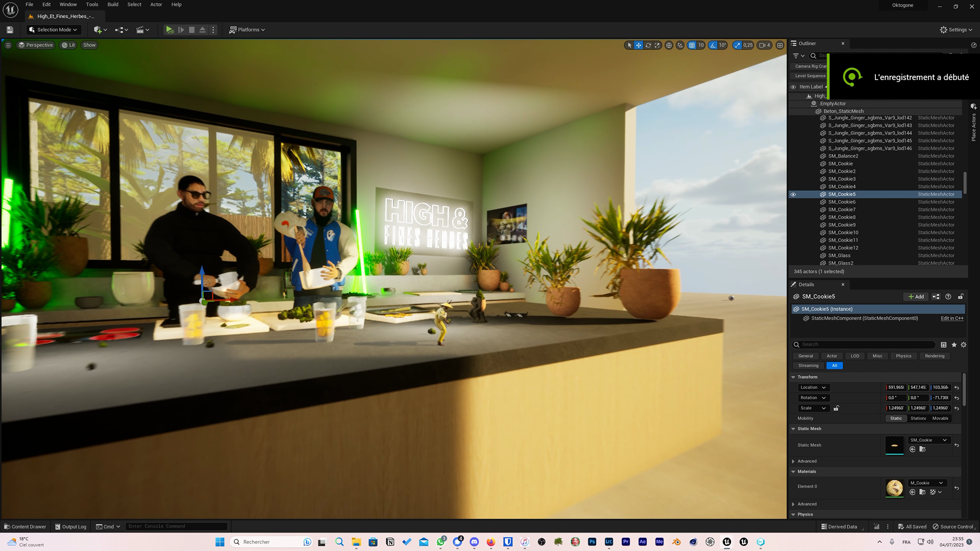The height and width of the screenshot is (551, 980).
Task: Click the M_Cookie material thumbnail
Action: click(x=894, y=488)
